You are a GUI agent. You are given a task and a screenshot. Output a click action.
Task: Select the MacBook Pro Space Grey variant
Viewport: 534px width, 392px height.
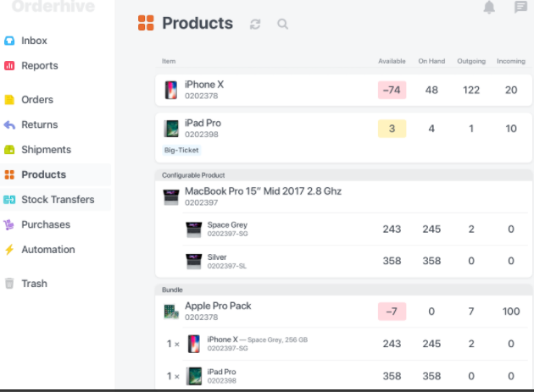[227, 225]
